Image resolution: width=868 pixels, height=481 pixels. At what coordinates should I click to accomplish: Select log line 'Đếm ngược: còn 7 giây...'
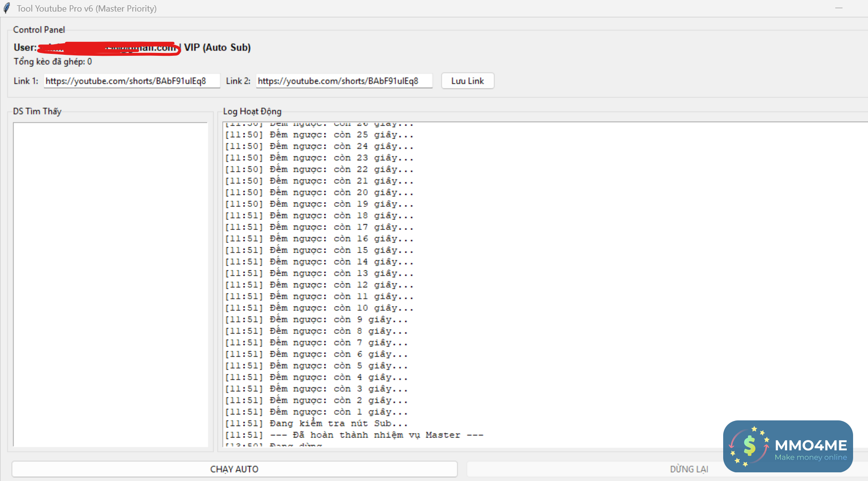click(317, 342)
